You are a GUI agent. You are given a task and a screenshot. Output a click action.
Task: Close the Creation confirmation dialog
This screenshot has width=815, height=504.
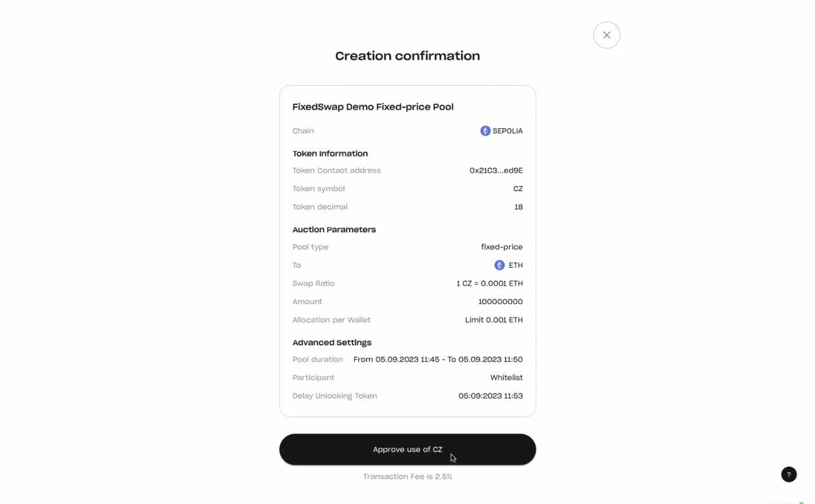click(606, 35)
